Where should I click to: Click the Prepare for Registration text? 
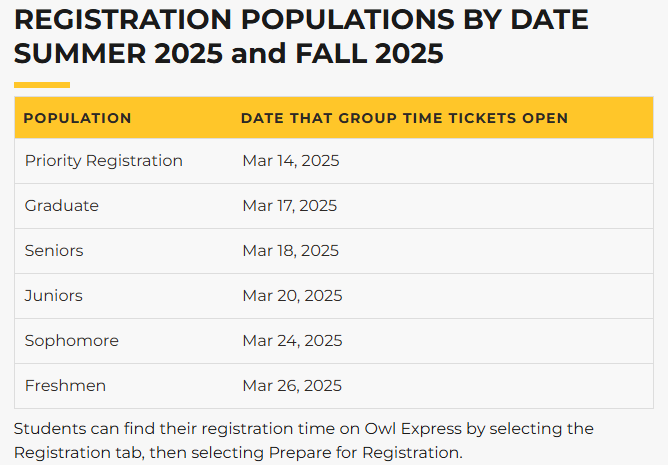pyautogui.click(x=363, y=452)
